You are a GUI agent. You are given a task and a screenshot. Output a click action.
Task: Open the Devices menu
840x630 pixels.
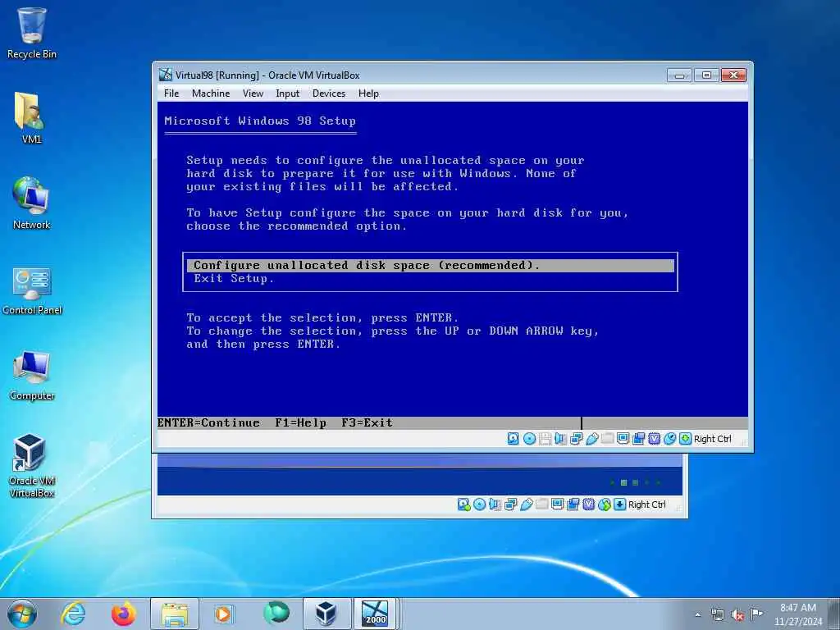[x=329, y=94]
